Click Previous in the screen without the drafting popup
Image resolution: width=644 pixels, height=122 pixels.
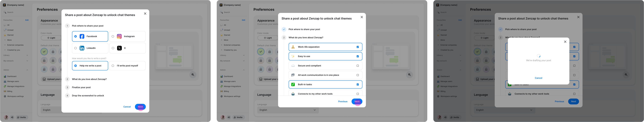click(x=343, y=101)
